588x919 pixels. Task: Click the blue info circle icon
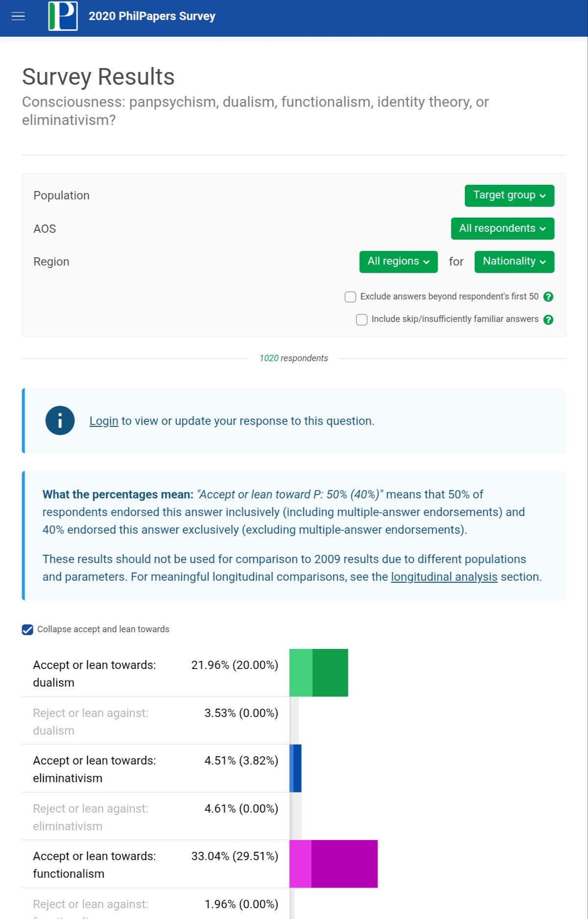(60, 421)
